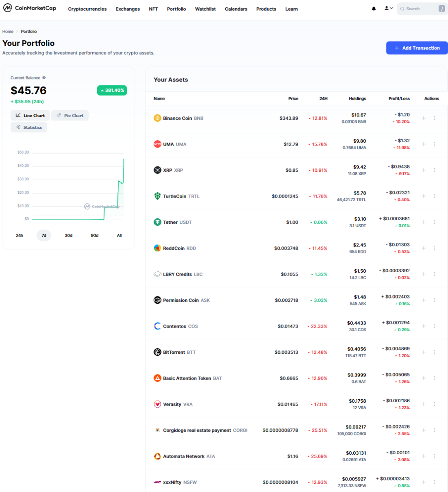Open the actions menu for BitTorrent
Screen dimensions: 448x492
434,352
